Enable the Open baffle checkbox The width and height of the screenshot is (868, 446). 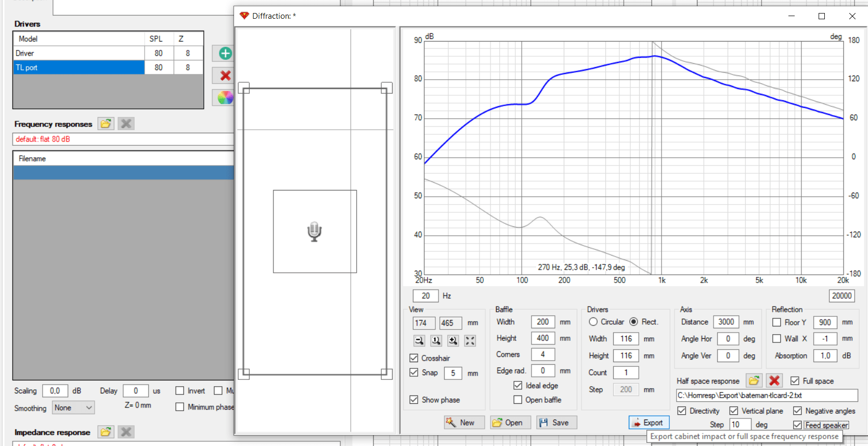tap(518, 400)
